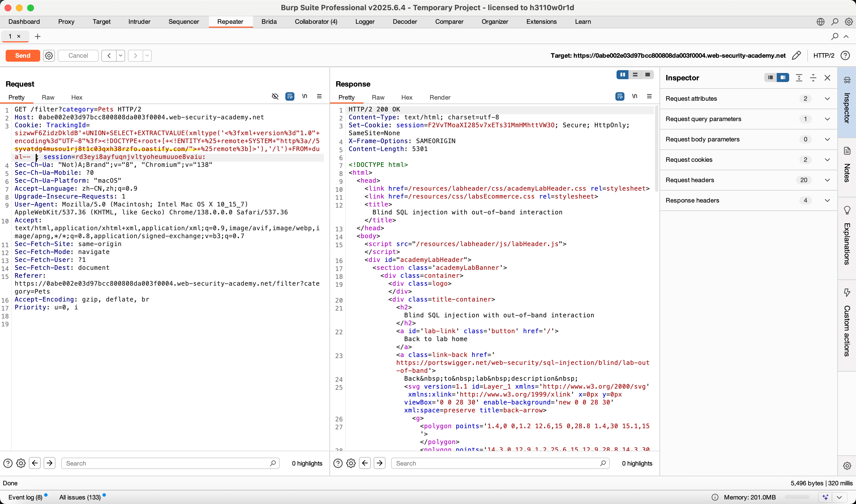This screenshot has height=504, width=856.
Task: Expand the Request cookies section
Action: pos(748,160)
